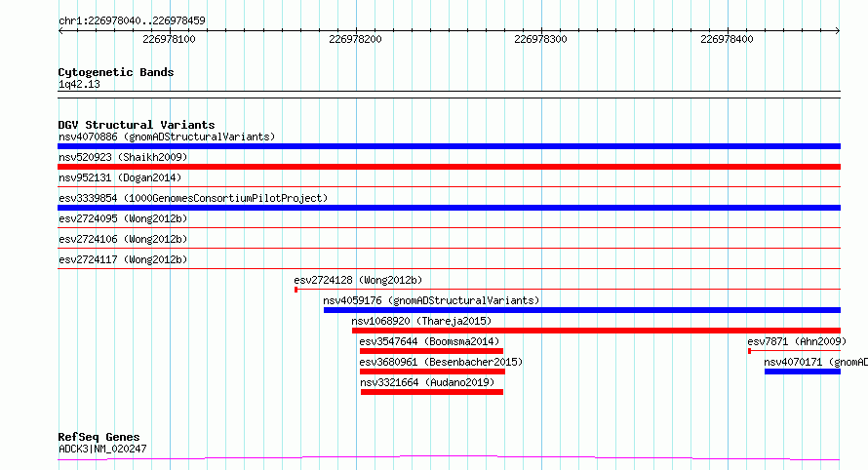Image resolution: width=868 pixels, height=470 pixels.
Task: Click the nsv4070171 blue variant bar
Action: [x=803, y=372]
